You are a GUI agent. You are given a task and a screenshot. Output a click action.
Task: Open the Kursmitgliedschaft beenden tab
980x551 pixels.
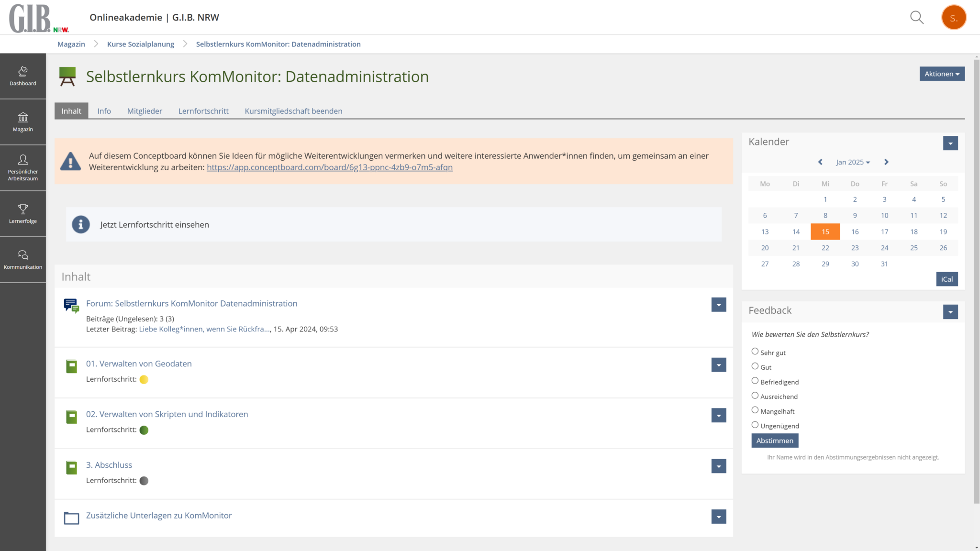[293, 111]
